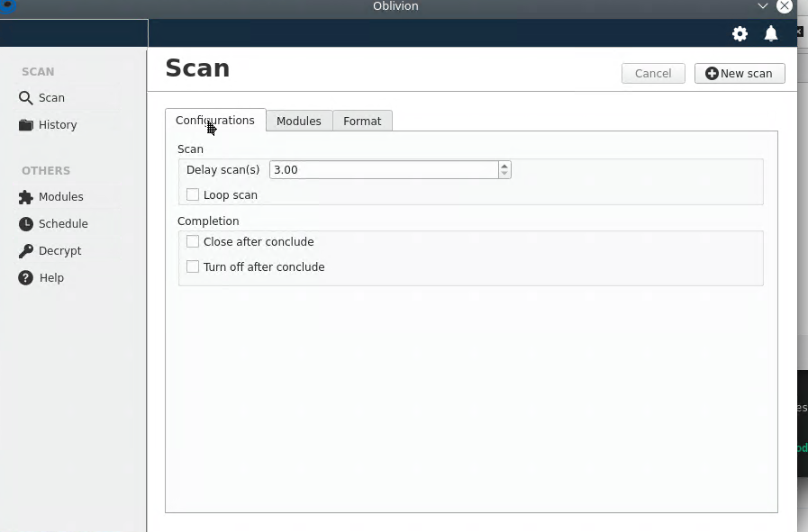Click the Decrypt key icon
808x532 pixels.
click(x=26, y=251)
